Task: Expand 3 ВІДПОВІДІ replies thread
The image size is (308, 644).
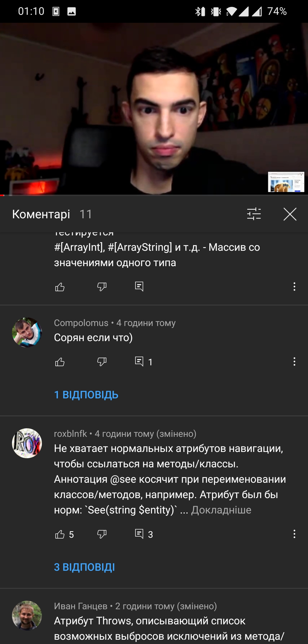Action: point(84,567)
